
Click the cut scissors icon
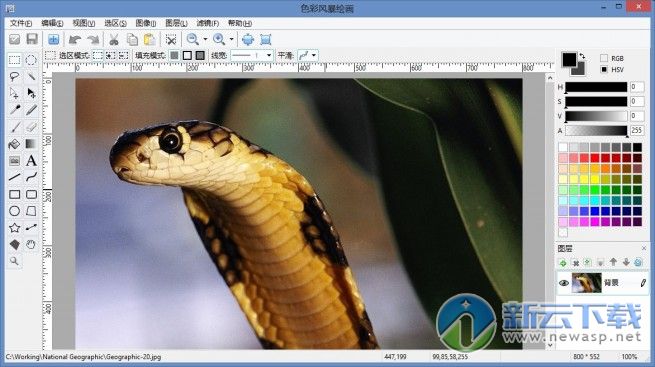(114, 40)
